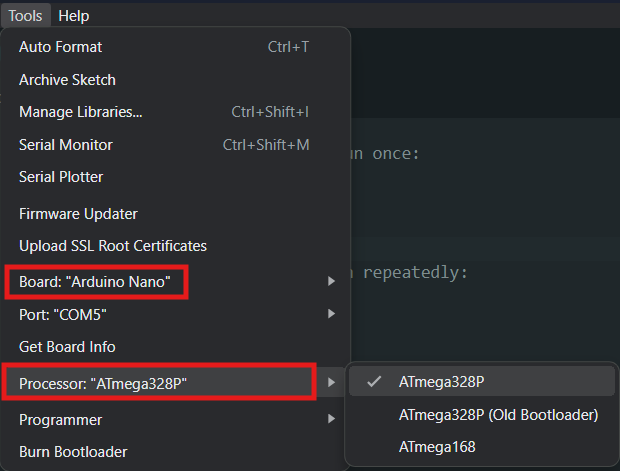Expand the Board "Arduino Nano" submenu
620x471 pixels.
pos(102,282)
